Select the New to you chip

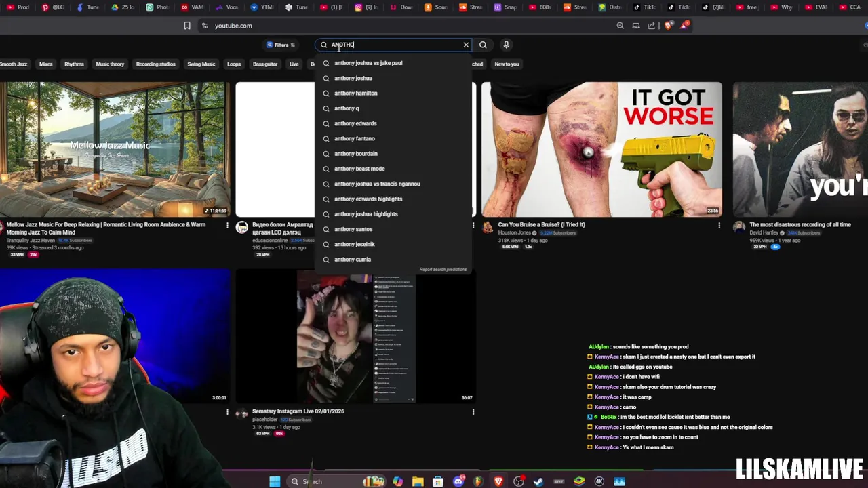(x=507, y=64)
